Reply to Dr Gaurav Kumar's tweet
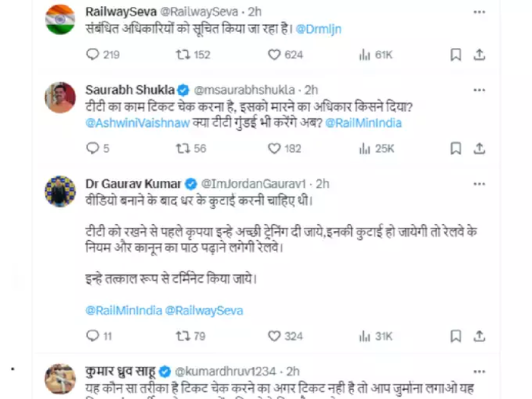The width and height of the screenshot is (532, 399). click(93, 336)
